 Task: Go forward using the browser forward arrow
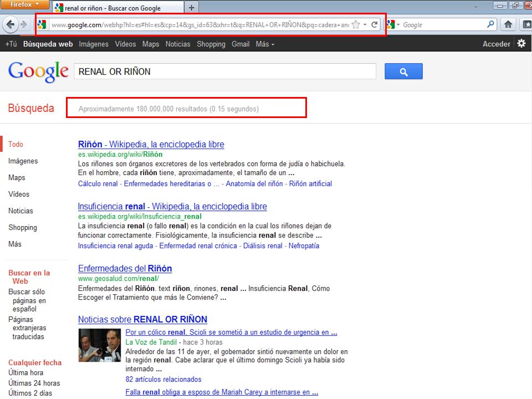23,24
